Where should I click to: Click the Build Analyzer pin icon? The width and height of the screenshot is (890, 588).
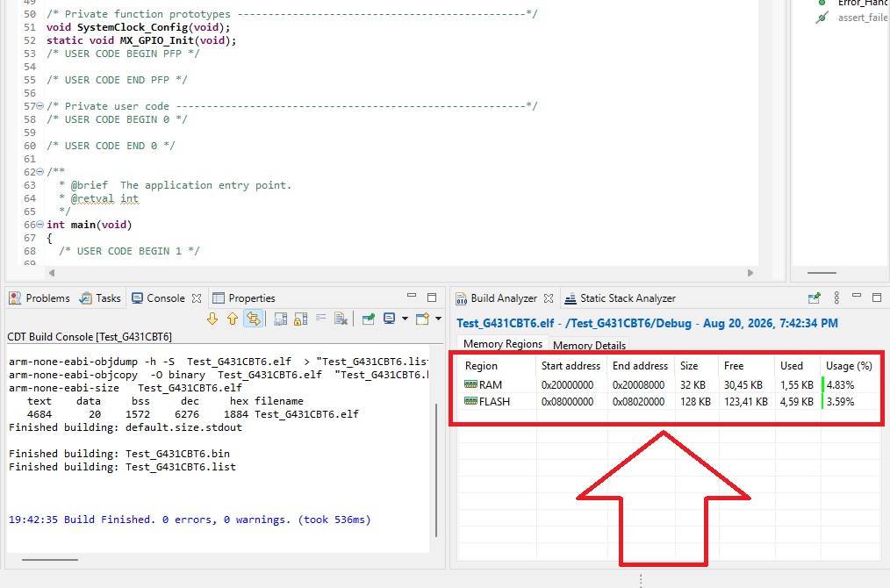point(814,298)
